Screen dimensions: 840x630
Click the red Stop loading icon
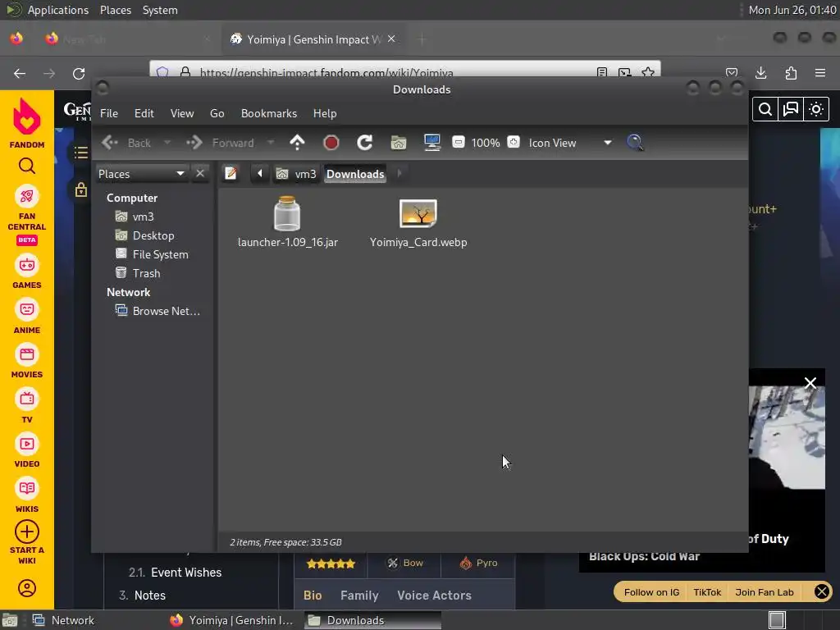click(x=331, y=143)
